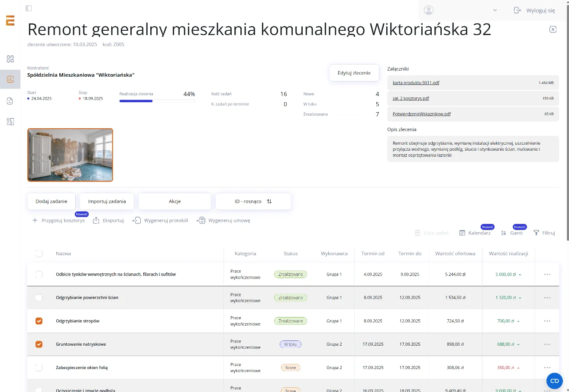The height and width of the screenshot is (392, 569).
Task: Click the Filtruj funnel icon
Action: click(x=536, y=233)
